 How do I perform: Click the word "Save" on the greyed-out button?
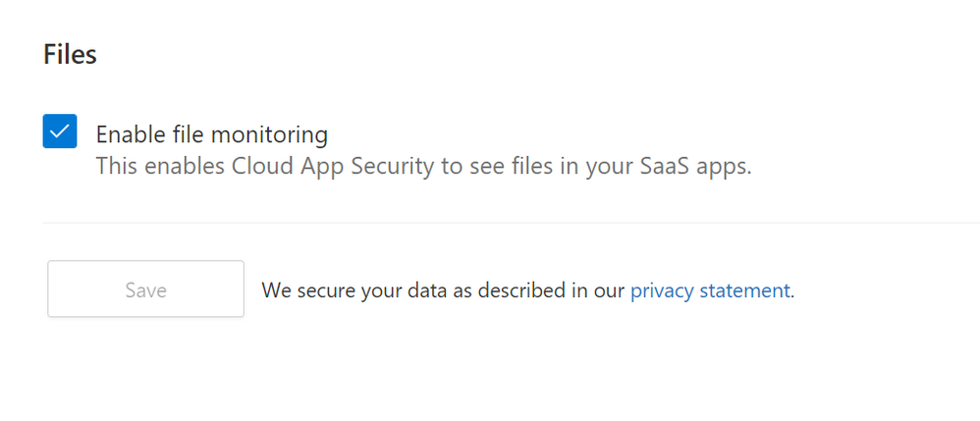(145, 290)
